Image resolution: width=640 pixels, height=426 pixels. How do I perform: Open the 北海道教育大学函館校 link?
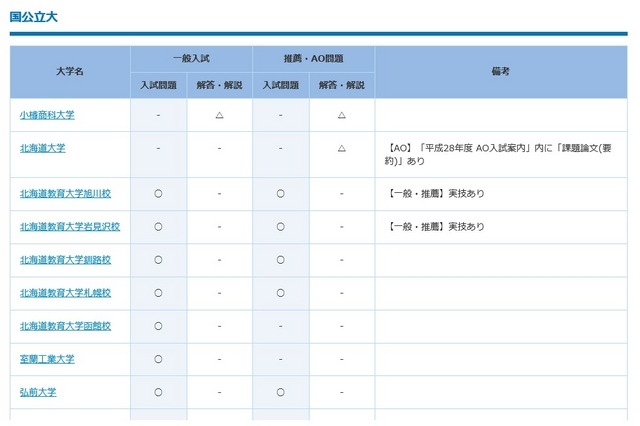(65, 326)
